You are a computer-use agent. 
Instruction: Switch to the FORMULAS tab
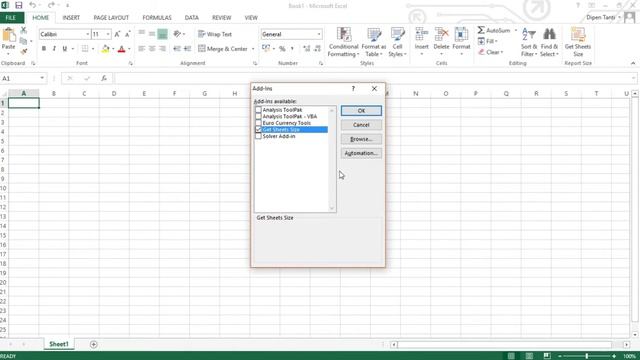pos(157,18)
